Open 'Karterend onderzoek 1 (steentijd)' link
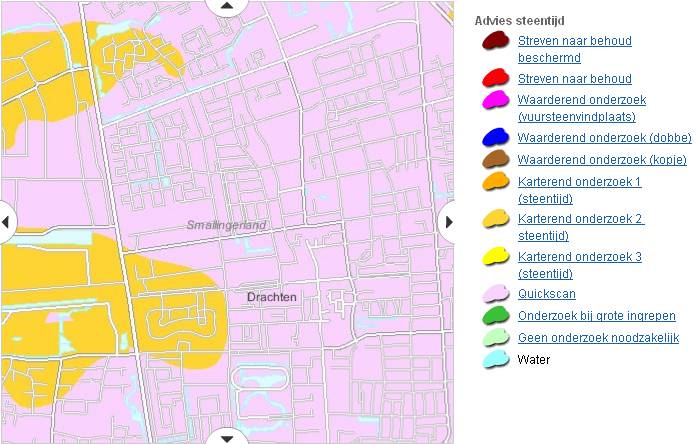The image size is (696, 444). [579, 190]
